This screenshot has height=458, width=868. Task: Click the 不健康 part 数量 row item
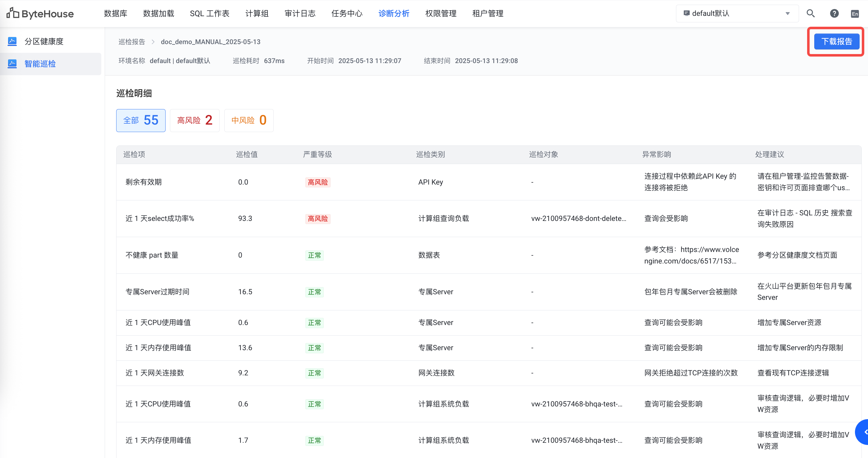pyautogui.click(x=152, y=255)
